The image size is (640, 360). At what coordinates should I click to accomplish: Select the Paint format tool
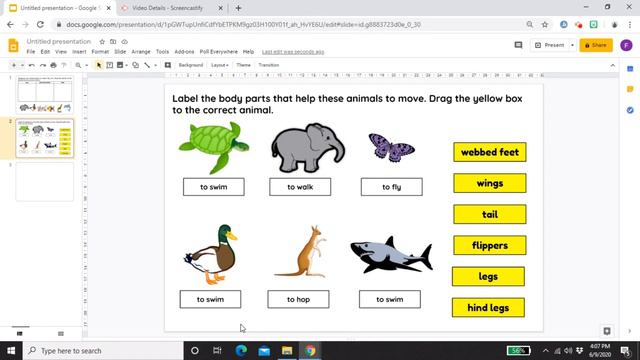(64, 65)
